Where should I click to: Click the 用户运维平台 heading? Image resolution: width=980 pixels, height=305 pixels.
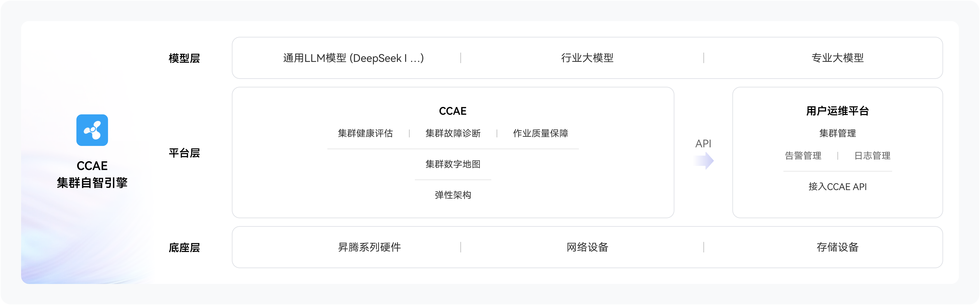point(837,111)
